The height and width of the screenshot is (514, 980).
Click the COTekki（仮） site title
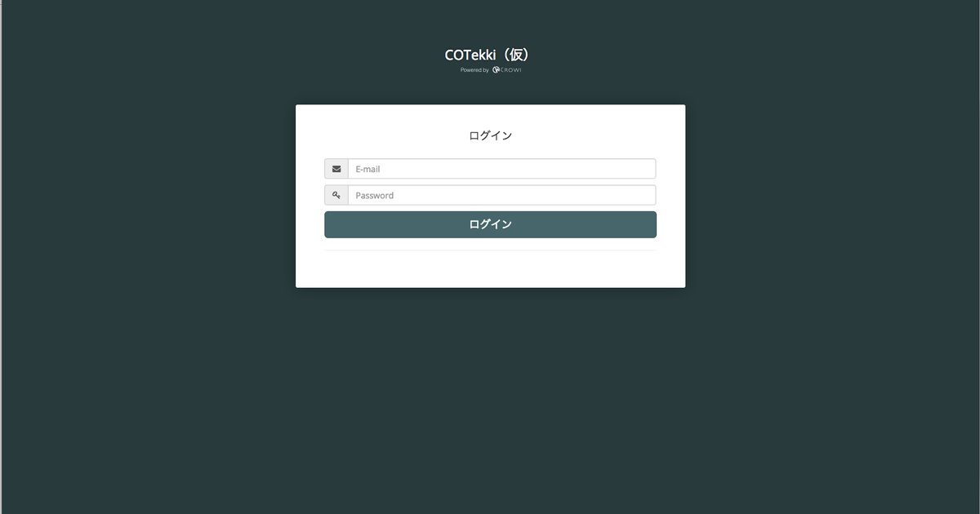(x=490, y=55)
